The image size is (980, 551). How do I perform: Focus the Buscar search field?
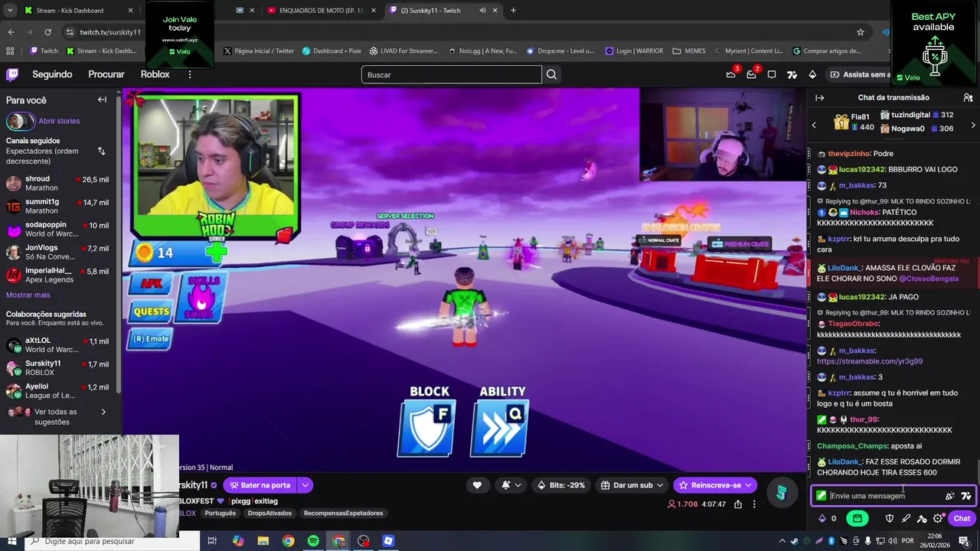452,74
